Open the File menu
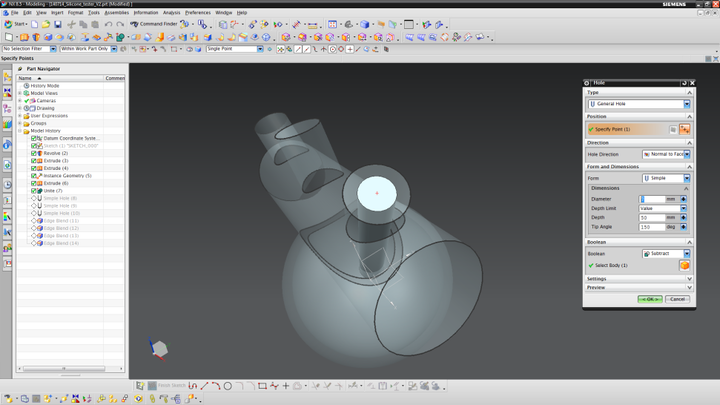Viewport: 720px width, 405px height. coord(15,13)
